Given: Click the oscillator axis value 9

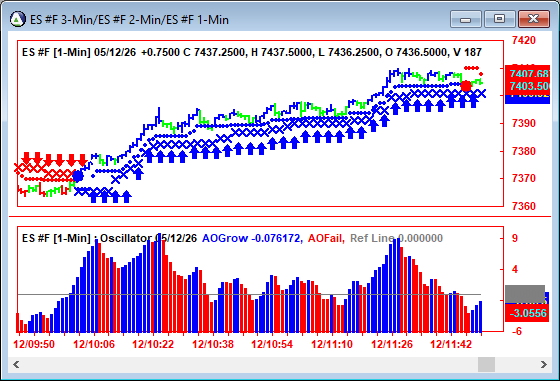Looking at the screenshot, I should 515,238.
